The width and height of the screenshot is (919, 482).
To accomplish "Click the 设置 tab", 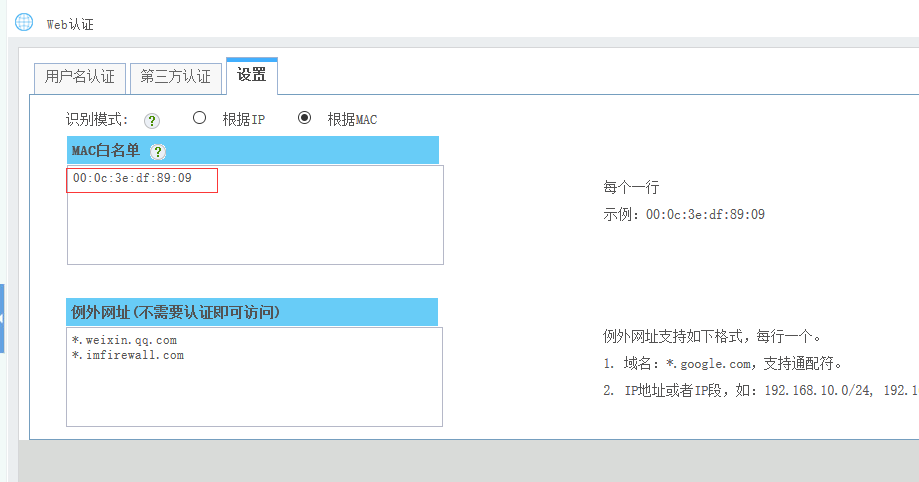I will (x=251, y=75).
